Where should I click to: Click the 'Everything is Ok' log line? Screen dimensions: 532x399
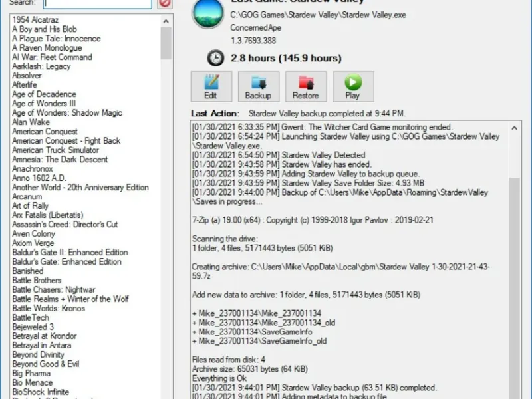point(219,378)
